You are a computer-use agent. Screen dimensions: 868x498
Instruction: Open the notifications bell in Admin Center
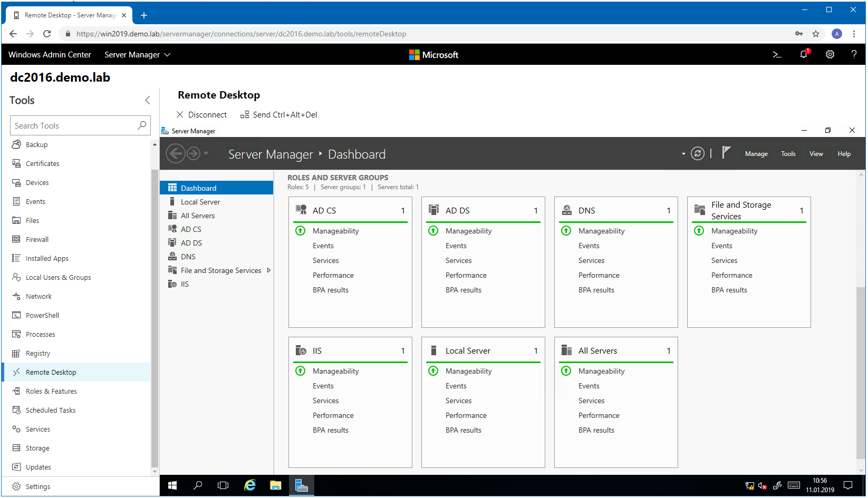(803, 54)
